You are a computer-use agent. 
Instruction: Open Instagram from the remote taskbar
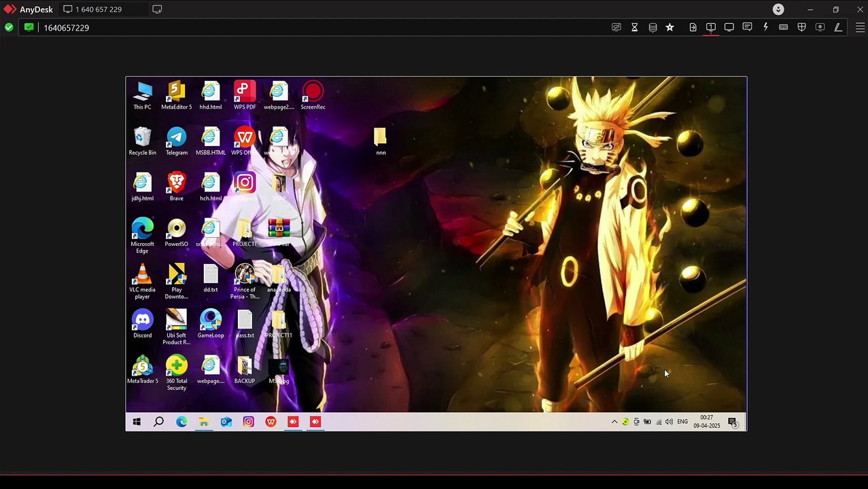(248, 422)
